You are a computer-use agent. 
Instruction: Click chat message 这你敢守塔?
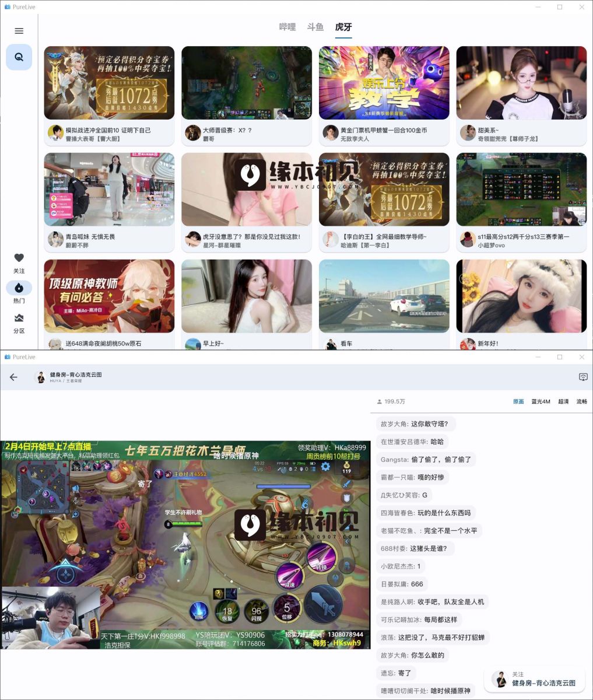(416, 424)
